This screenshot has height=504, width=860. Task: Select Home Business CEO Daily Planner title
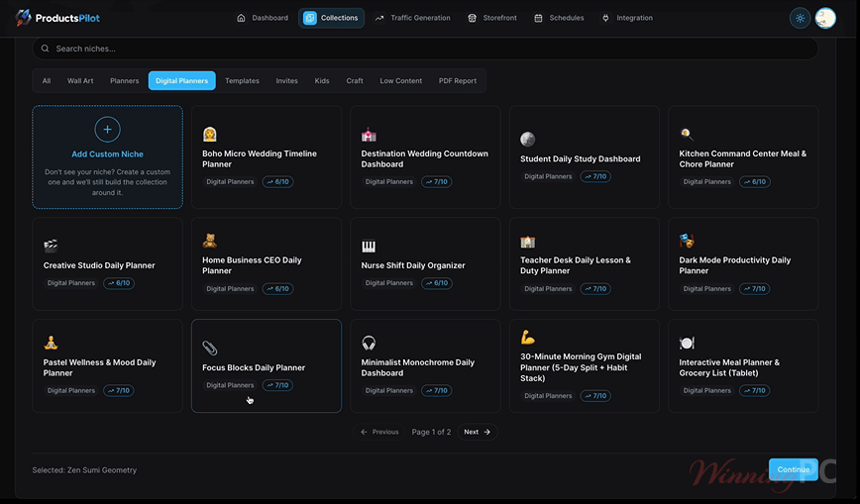click(x=252, y=265)
